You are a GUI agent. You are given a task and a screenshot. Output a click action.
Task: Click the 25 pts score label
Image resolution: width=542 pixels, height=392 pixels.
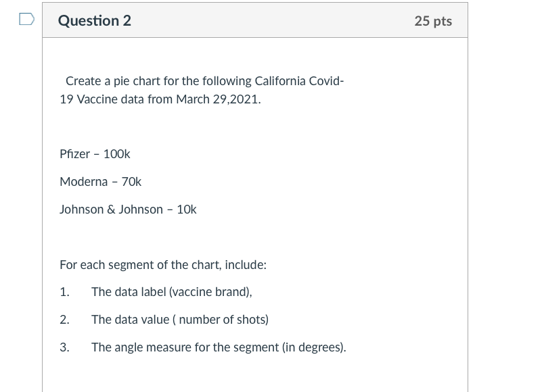coord(433,21)
